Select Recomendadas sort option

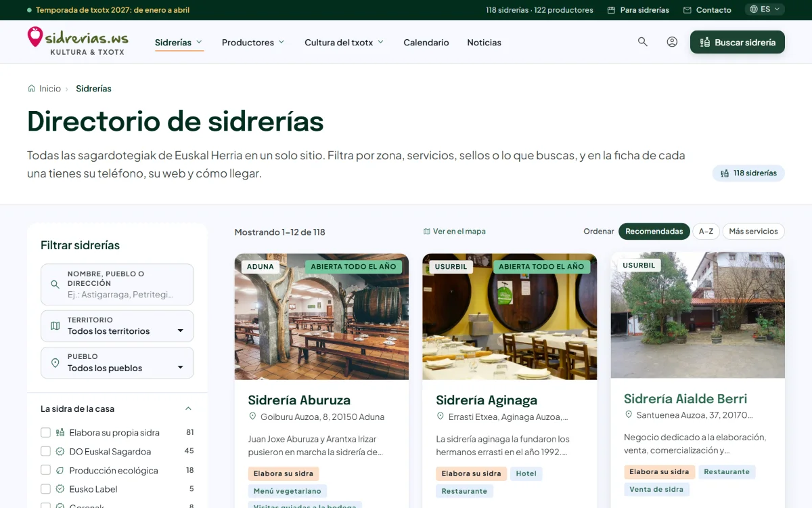654,231
